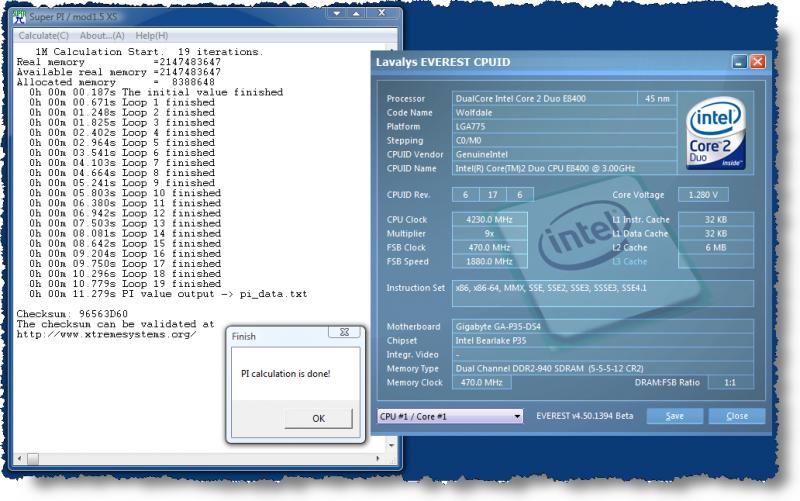Click the PI calculation is done! message

coord(285,374)
